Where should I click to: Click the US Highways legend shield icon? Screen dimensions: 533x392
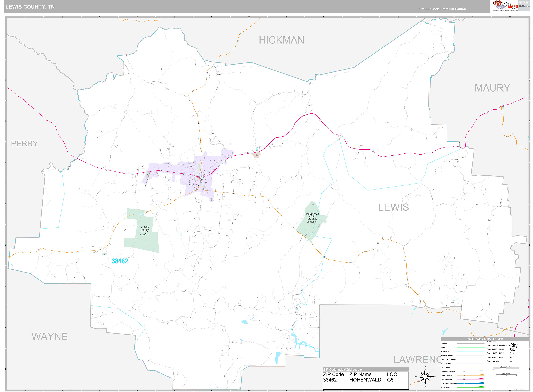click(x=464, y=379)
